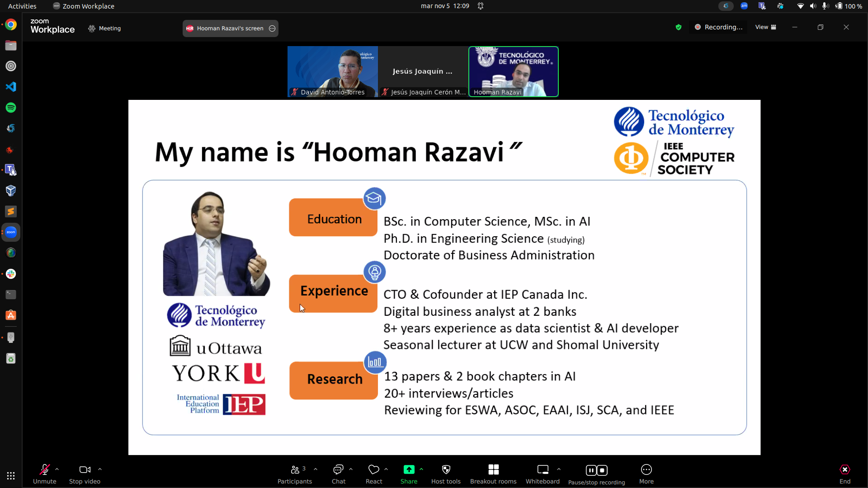The height and width of the screenshot is (488, 868).
Task: Open Spotify from dock
Action: click(11, 108)
